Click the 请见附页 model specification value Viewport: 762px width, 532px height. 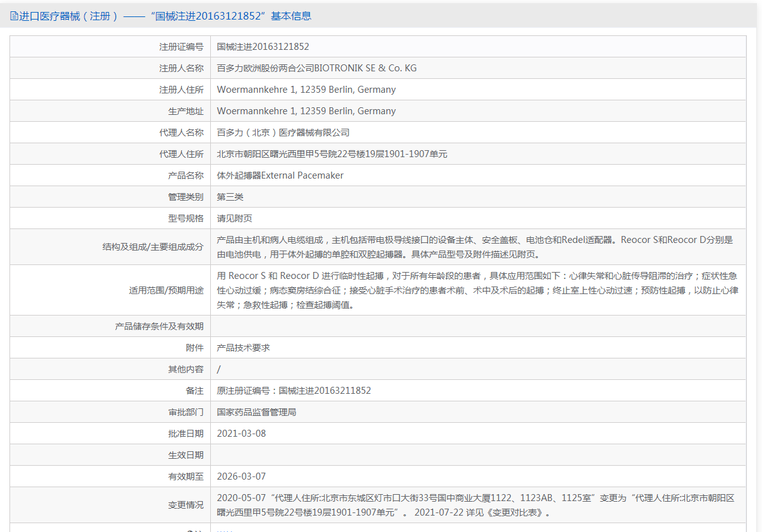coord(234,218)
